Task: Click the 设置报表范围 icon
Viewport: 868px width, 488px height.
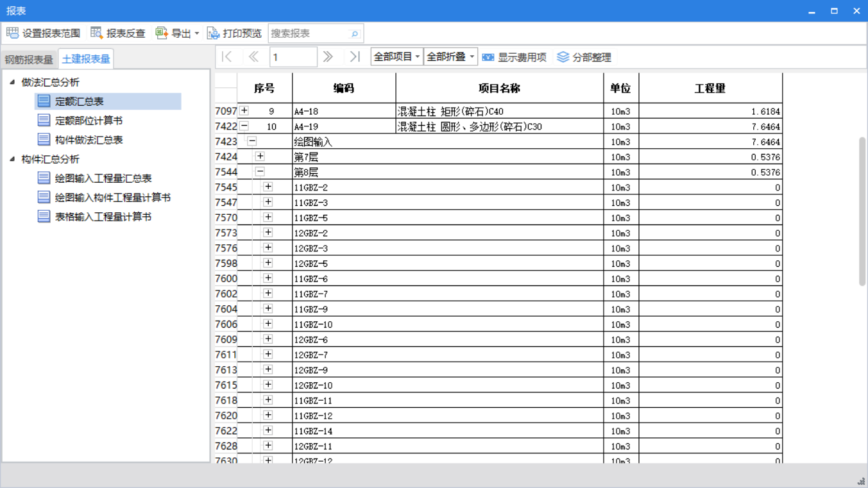Action: [x=13, y=33]
